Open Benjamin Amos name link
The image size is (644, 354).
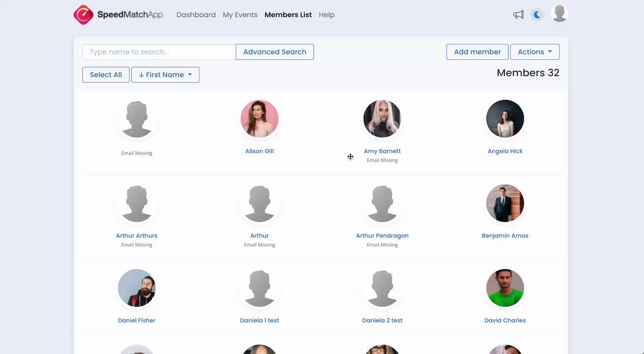pos(505,236)
